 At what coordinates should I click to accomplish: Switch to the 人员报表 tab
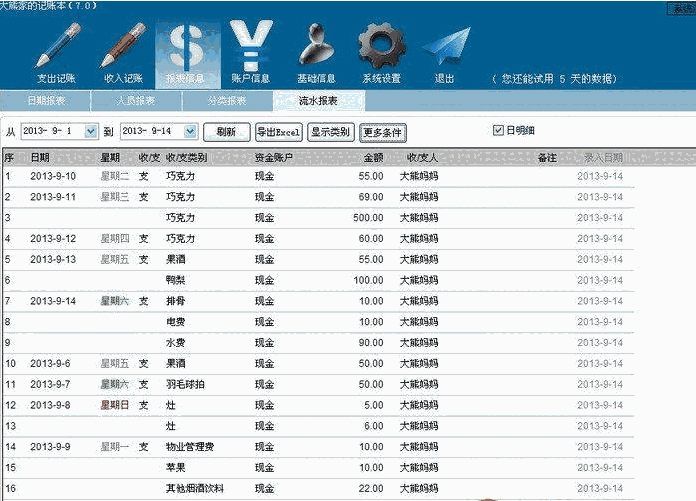pos(136,101)
